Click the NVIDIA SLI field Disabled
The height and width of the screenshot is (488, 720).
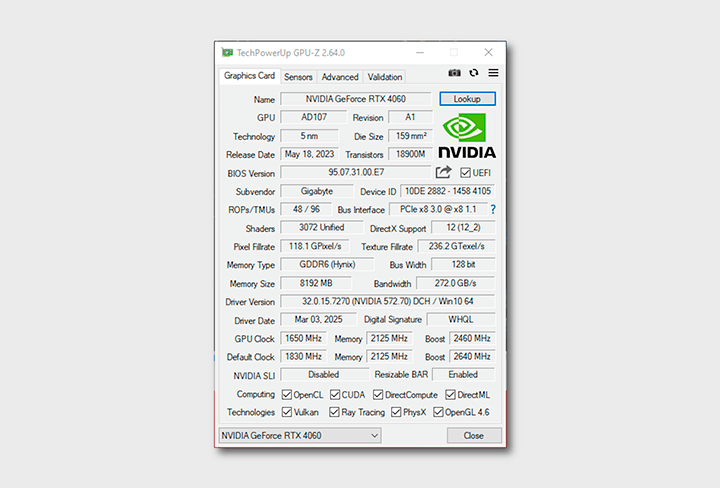pos(324,375)
